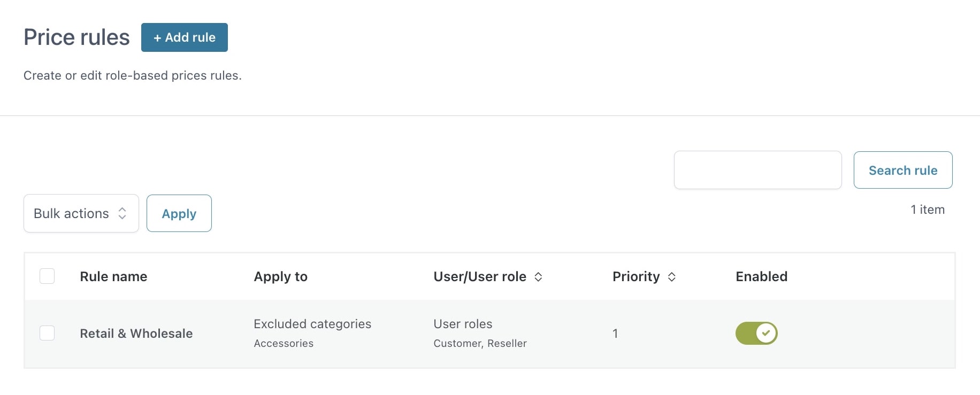Click the checkmark knob of the Enabled switch
980x395 pixels.
tap(766, 333)
